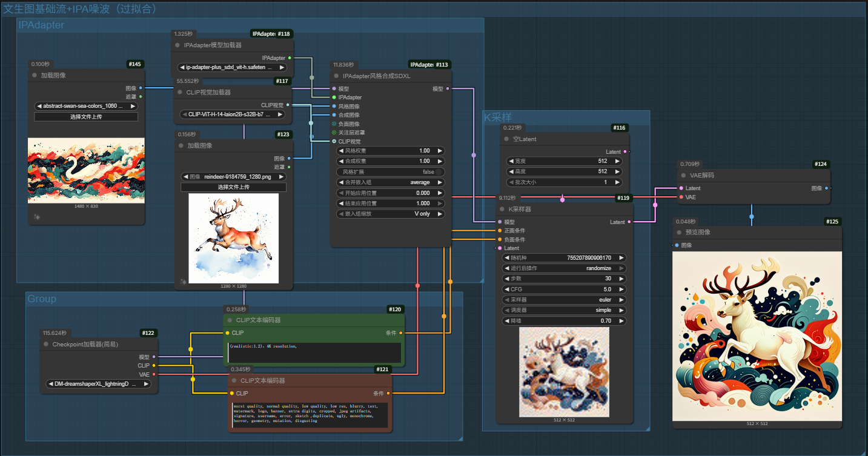Collapse the 加载图像 #123 node via its title dot
The height and width of the screenshot is (456, 868).
[181, 146]
